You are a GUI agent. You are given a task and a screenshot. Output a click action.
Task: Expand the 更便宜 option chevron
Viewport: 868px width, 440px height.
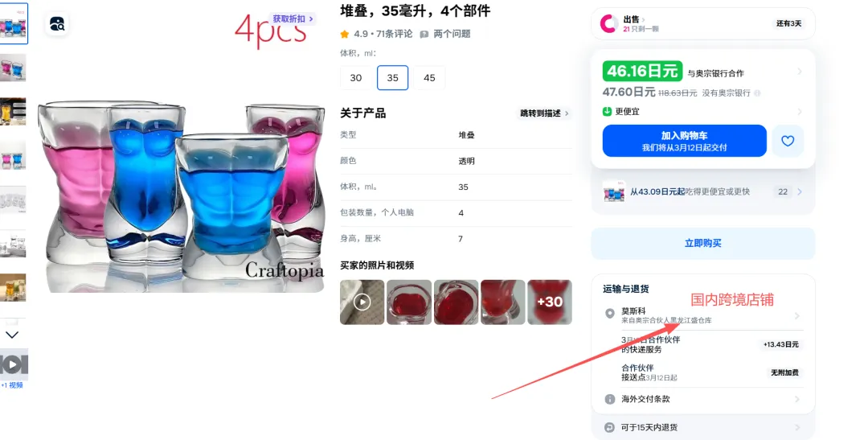click(799, 111)
